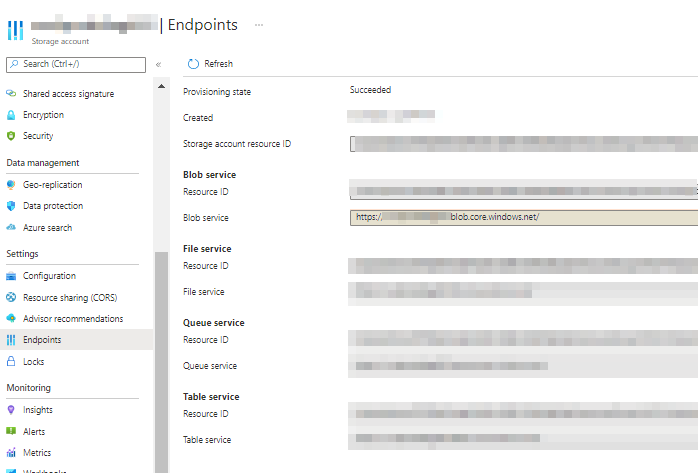Click the Blob service URL field
The height and width of the screenshot is (473, 698).
click(524, 218)
